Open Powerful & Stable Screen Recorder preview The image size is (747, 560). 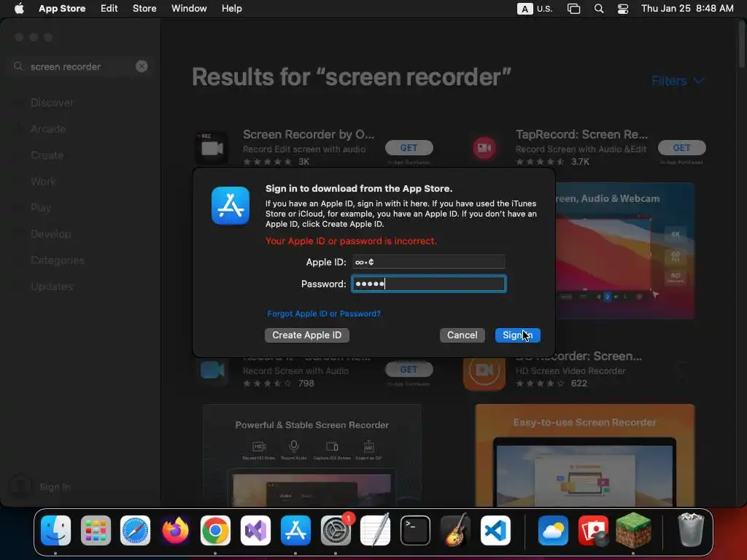click(312, 455)
